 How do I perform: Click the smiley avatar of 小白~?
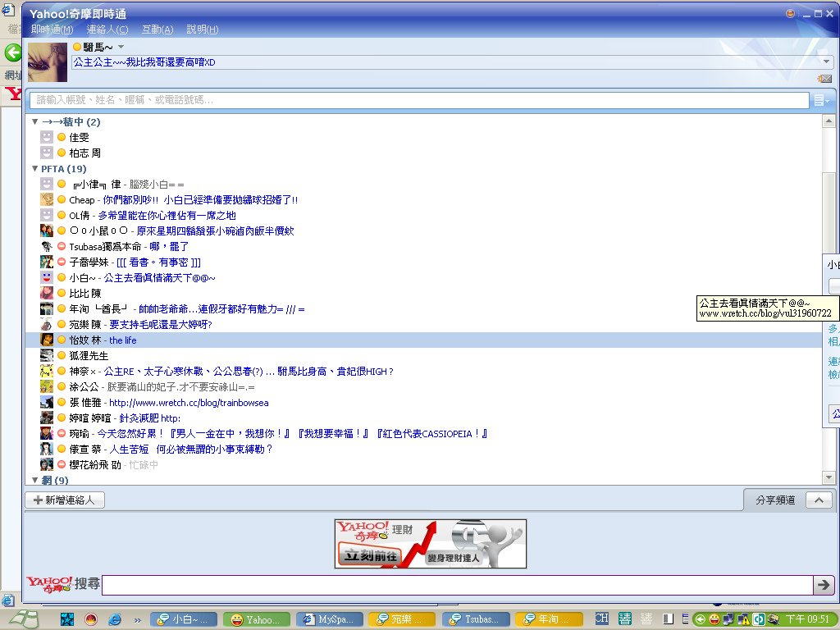click(x=47, y=277)
